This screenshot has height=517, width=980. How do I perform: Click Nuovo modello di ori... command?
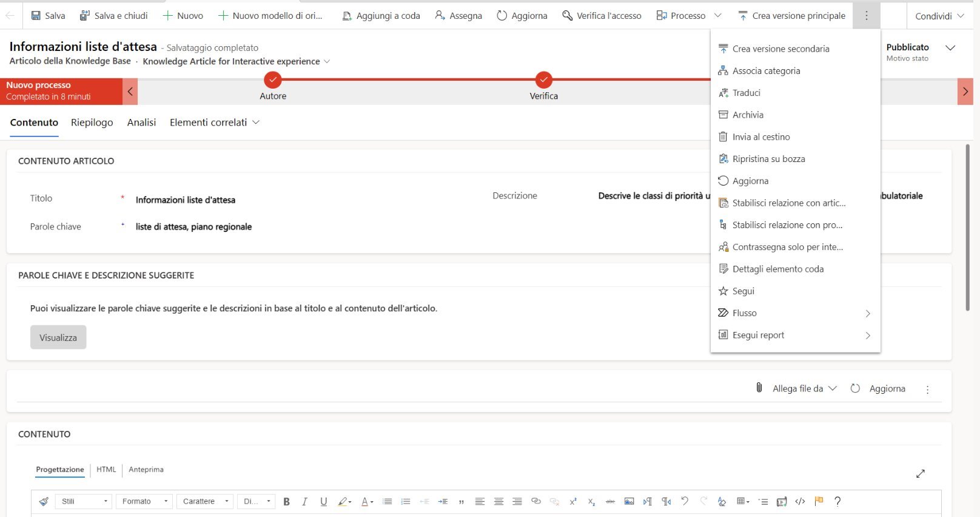pos(270,16)
